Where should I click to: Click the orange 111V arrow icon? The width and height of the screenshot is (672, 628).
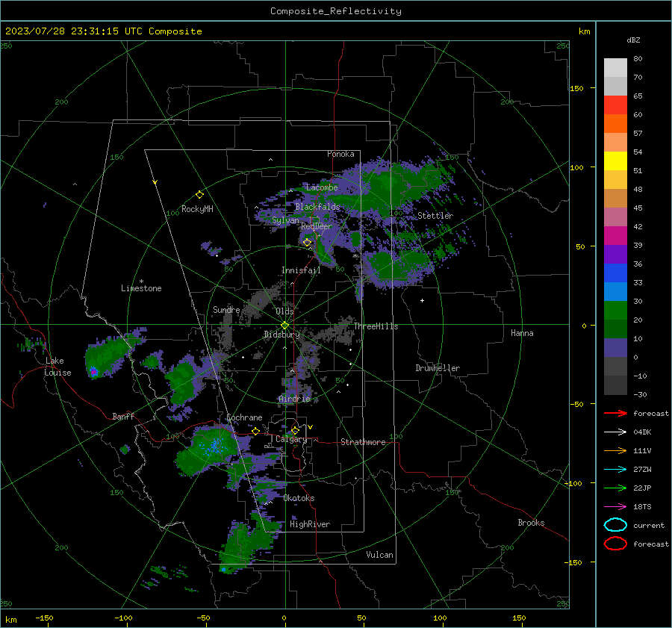pyautogui.click(x=615, y=450)
